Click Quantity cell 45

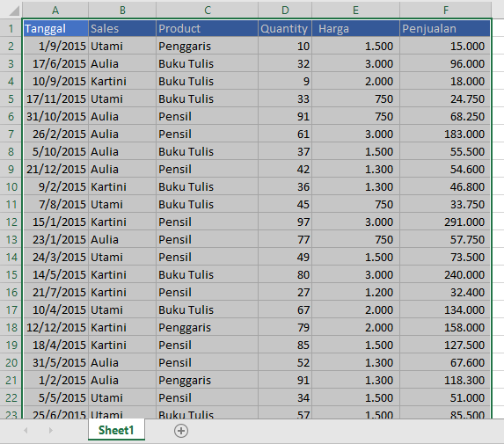click(285, 204)
